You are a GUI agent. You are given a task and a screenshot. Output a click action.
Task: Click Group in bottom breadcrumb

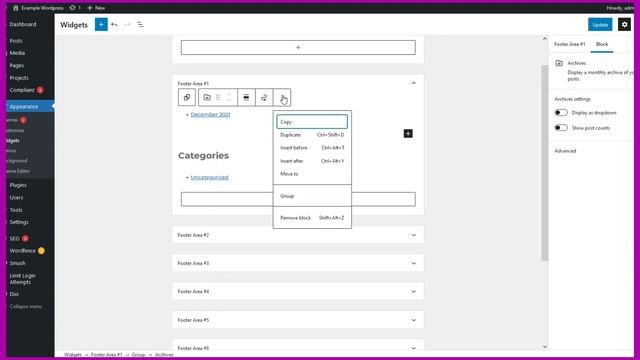(138, 355)
